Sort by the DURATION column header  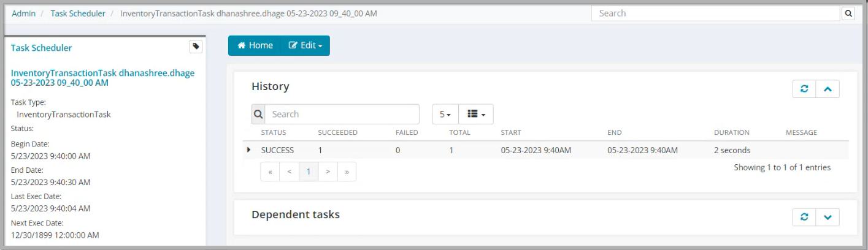coord(732,132)
